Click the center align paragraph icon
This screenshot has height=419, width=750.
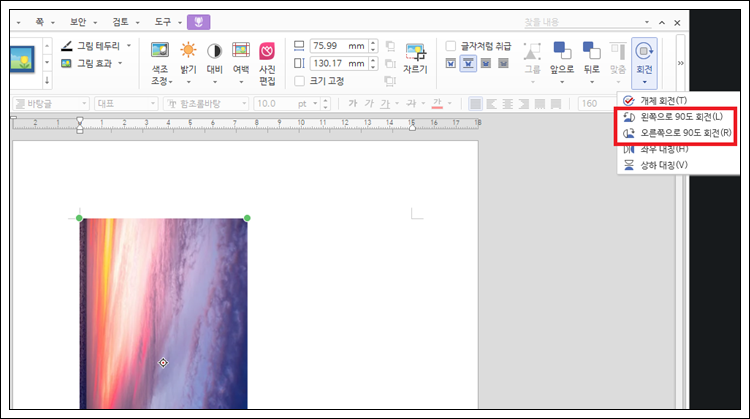(507, 103)
